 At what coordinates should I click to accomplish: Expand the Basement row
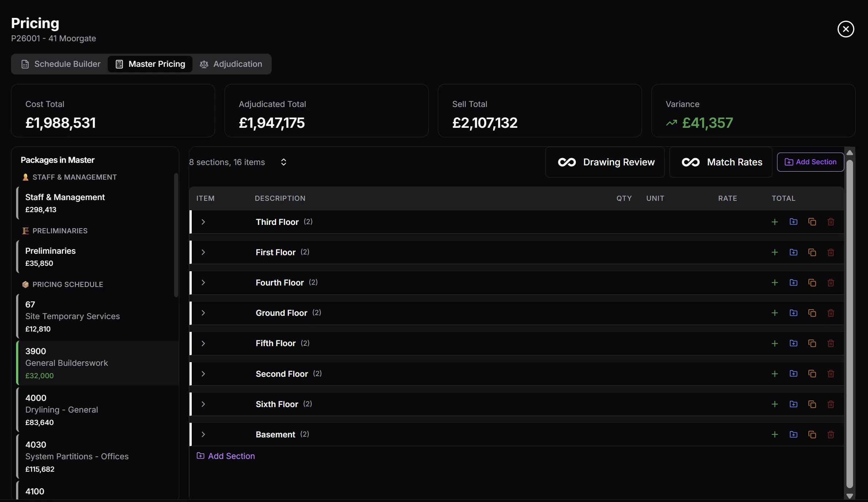(x=203, y=434)
